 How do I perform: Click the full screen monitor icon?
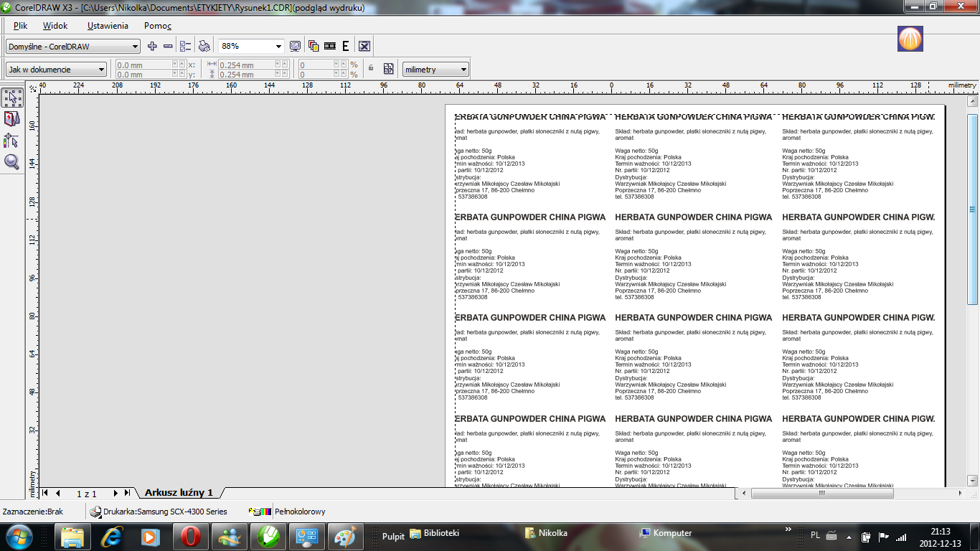(x=295, y=46)
